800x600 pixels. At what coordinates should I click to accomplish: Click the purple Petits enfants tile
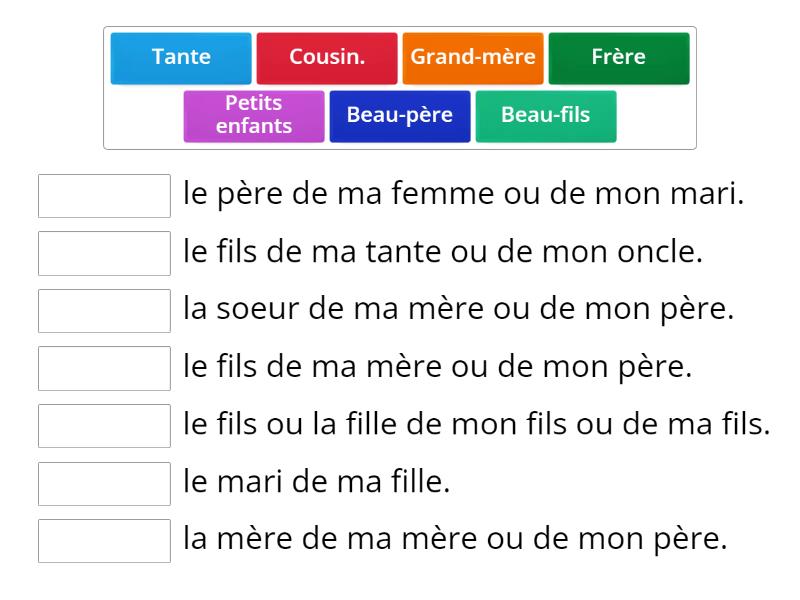(x=254, y=115)
